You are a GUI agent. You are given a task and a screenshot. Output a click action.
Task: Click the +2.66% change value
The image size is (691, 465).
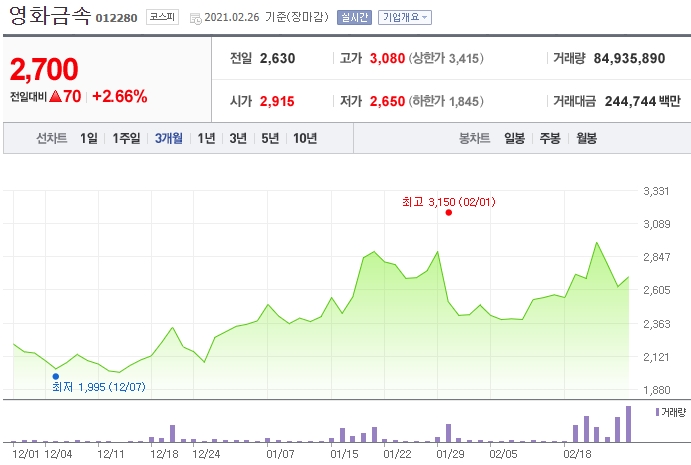click(119, 96)
